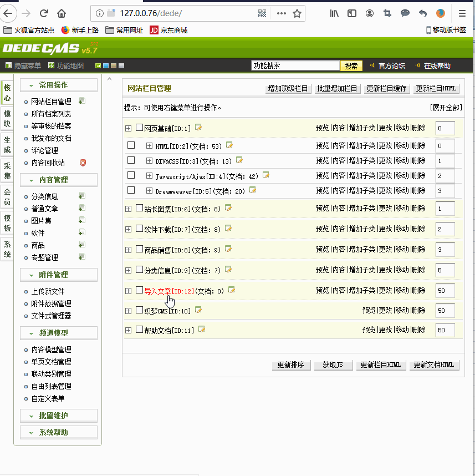
Task: Expand the 软件下载[ID:7] tree node
Action: click(x=129, y=229)
